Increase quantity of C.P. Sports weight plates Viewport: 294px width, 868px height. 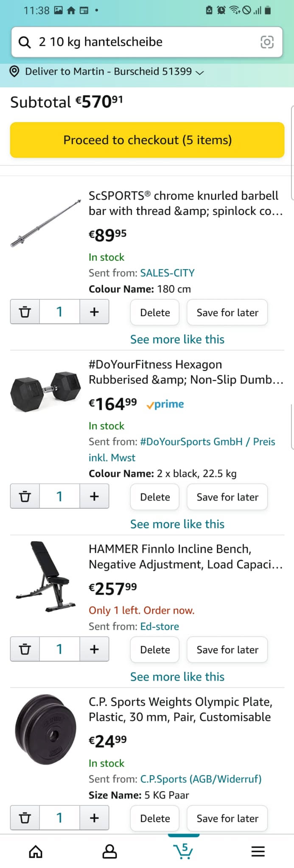coord(94,818)
